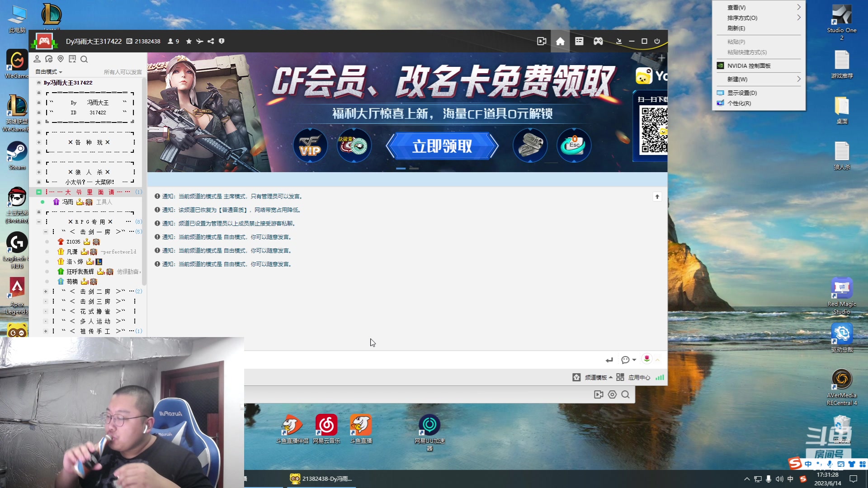Click the home icon in title bar
868x488 pixels.
tap(561, 41)
